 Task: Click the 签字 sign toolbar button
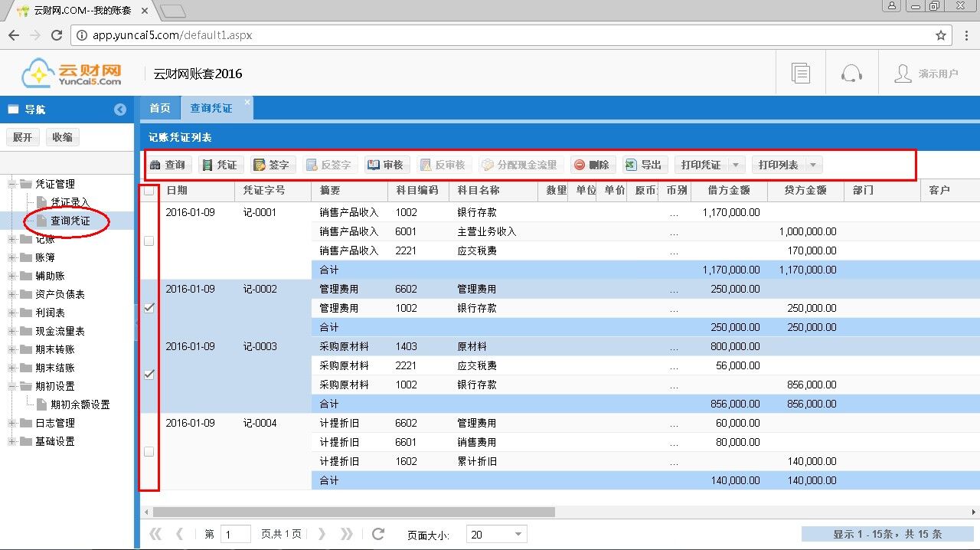click(x=271, y=165)
